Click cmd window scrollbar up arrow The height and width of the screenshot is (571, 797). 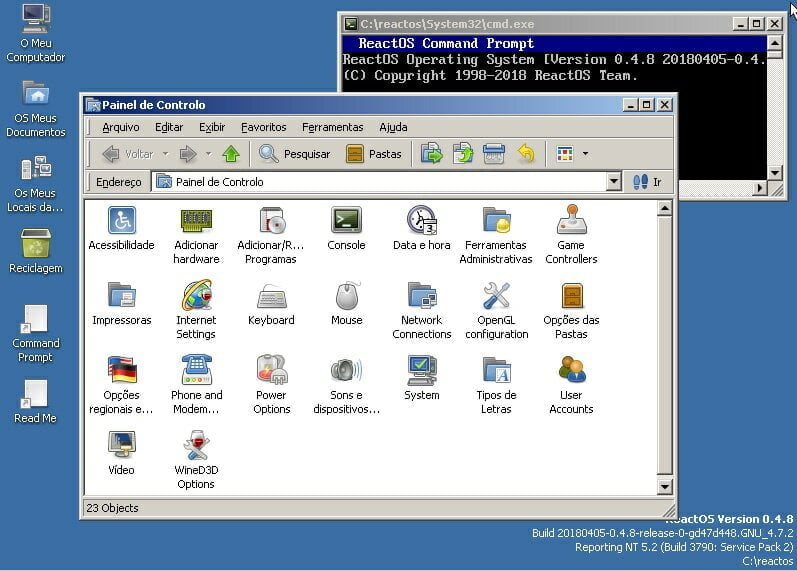pyautogui.click(x=774, y=43)
